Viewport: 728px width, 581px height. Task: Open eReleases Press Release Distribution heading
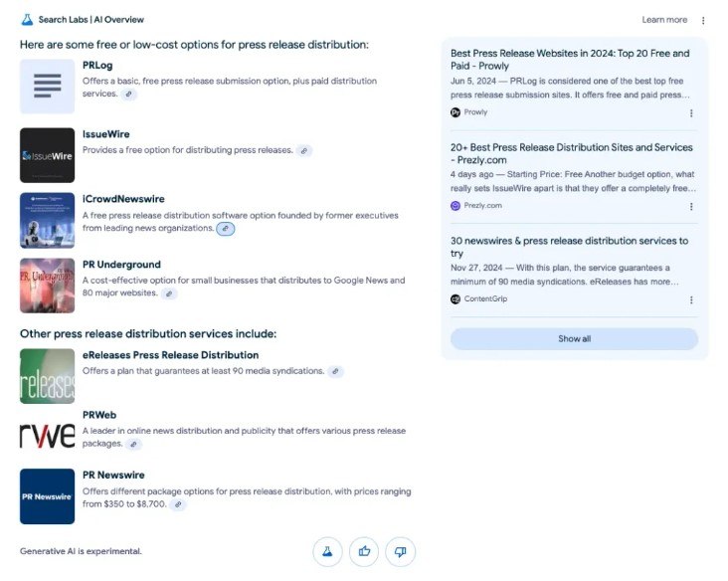[x=170, y=355]
